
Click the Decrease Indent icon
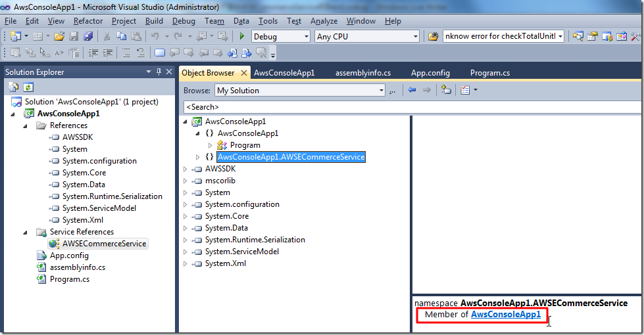tap(93, 53)
